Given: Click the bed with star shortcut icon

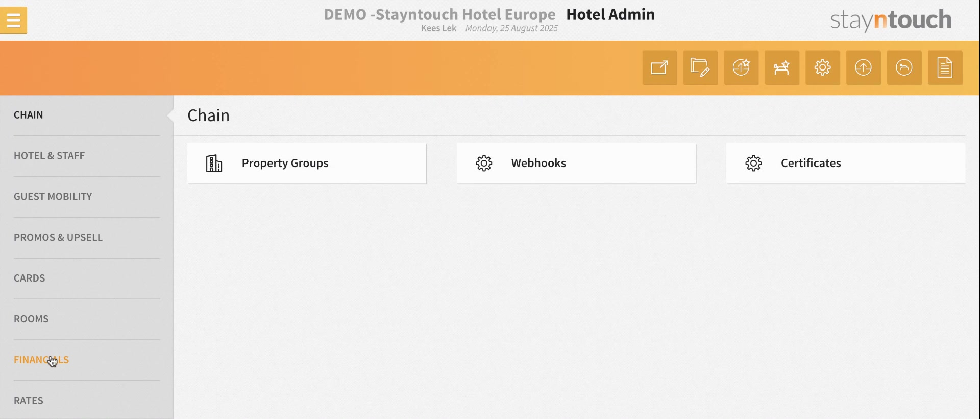Looking at the screenshot, I should coord(782,67).
